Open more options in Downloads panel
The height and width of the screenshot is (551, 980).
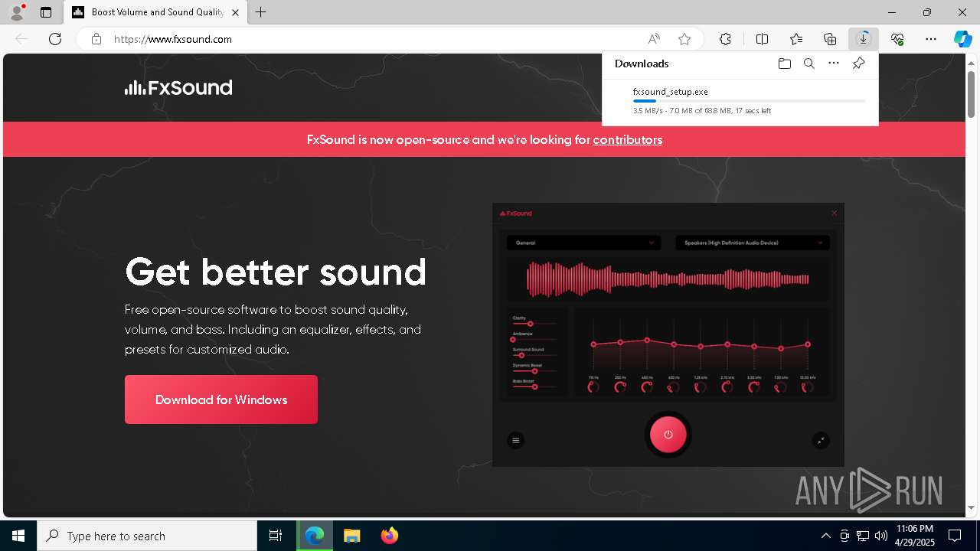pyautogui.click(x=834, y=64)
